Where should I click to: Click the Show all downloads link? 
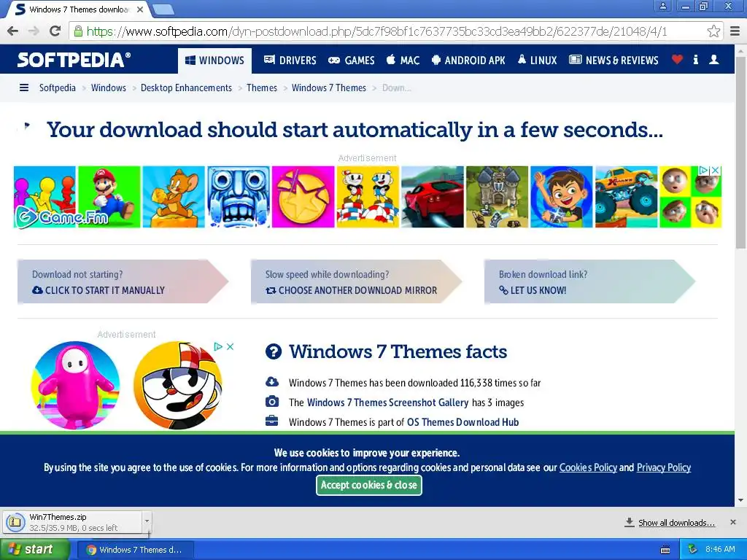pyautogui.click(x=676, y=523)
